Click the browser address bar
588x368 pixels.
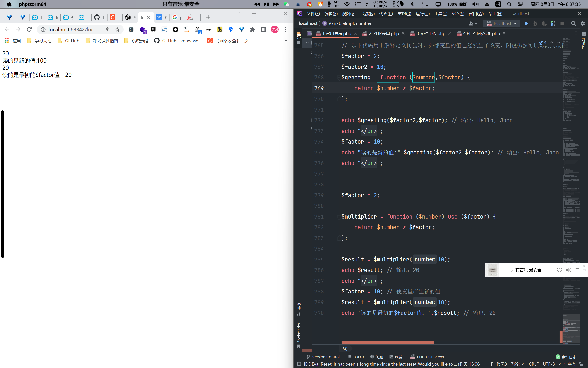[73, 29]
